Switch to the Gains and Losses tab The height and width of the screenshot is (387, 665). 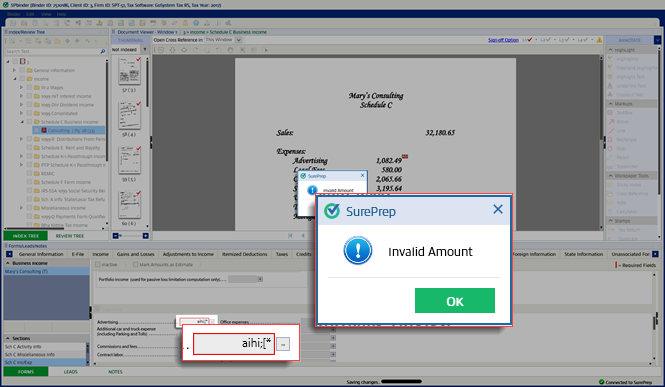136,254
